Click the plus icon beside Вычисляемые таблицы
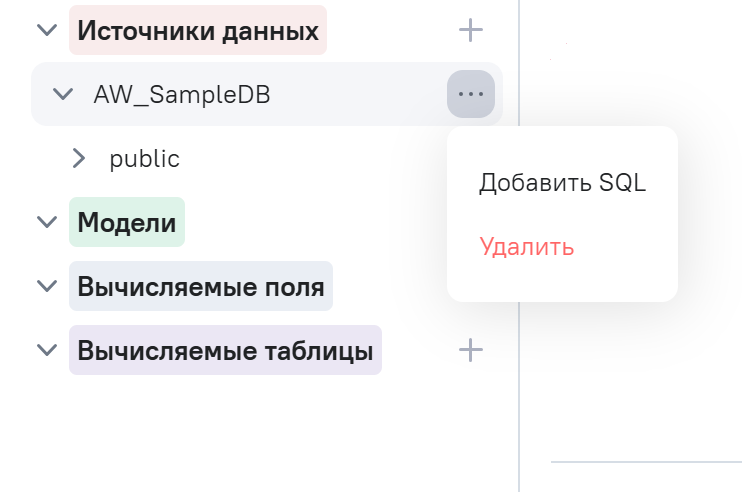 point(470,350)
